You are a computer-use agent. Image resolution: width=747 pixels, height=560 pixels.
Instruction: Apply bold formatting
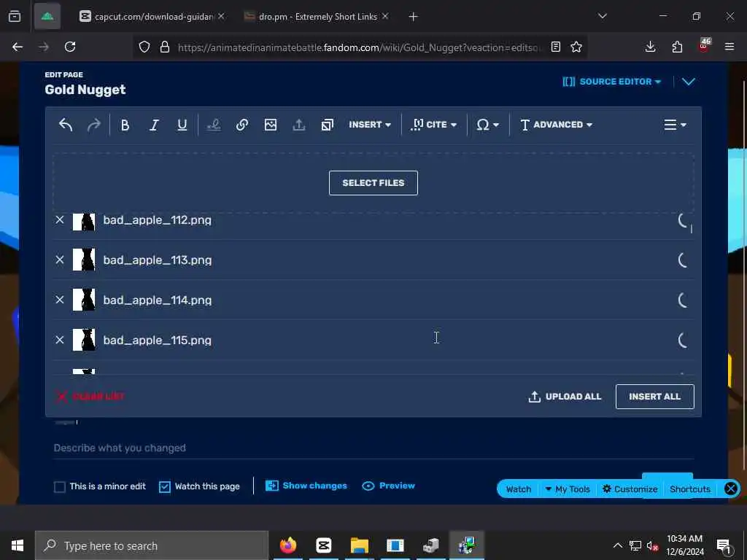[125, 125]
